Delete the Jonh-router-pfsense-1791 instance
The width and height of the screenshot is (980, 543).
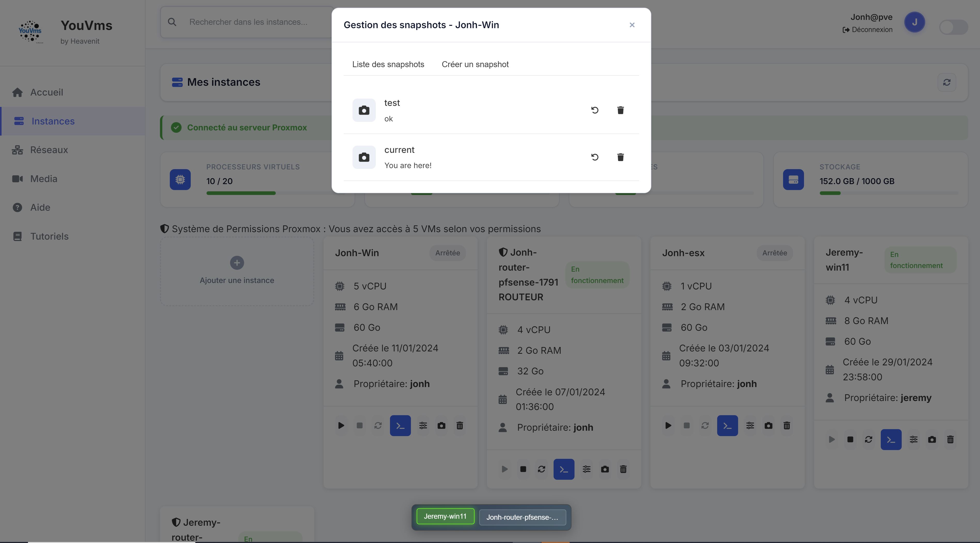pyautogui.click(x=623, y=469)
